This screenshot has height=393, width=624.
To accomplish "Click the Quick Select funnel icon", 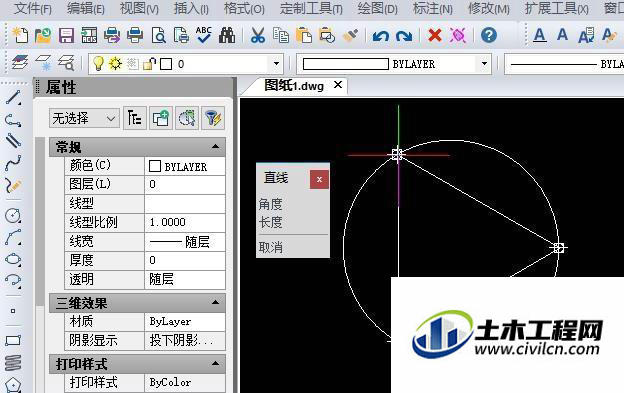I will click(x=213, y=118).
